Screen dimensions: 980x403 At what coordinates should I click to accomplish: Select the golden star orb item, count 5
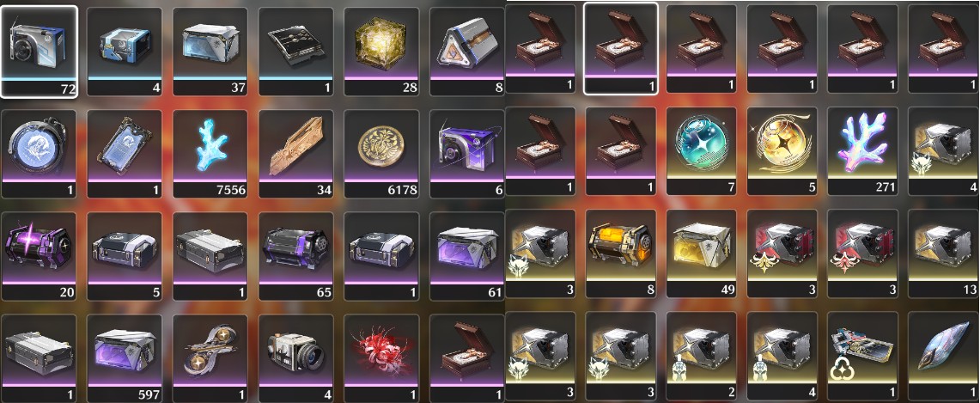pos(782,150)
